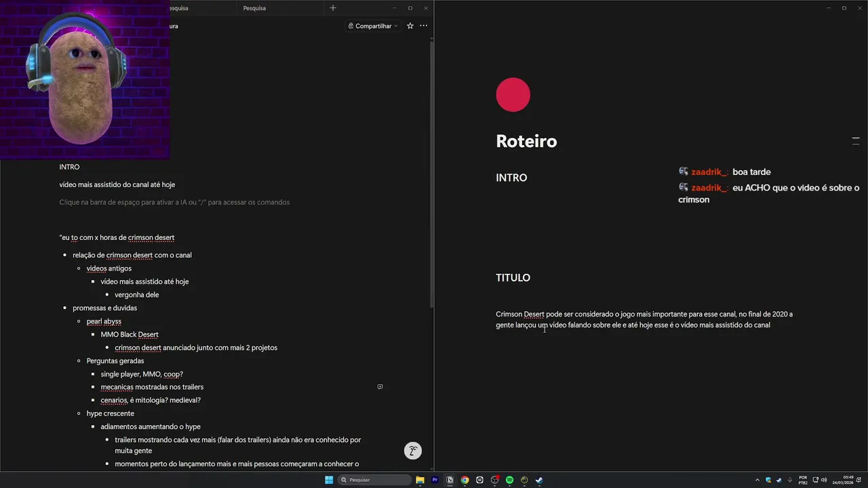Viewport: 868px width, 488px height.
Task: Click the taskbar Pesquisar search box
Action: coord(375,480)
